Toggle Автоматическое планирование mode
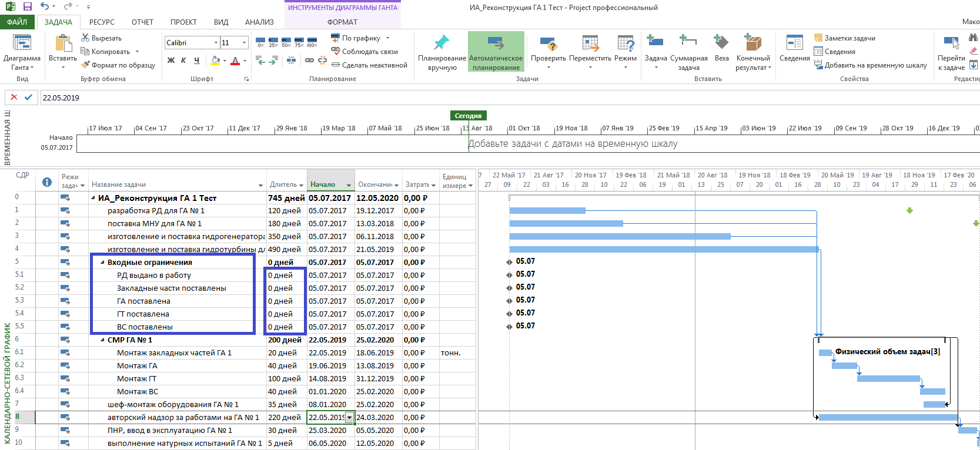980x450 pixels. point(496,51)
